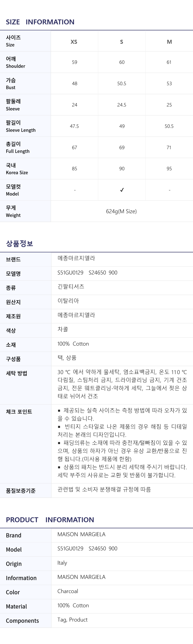
Task: Click the Origin value Italy
Action: pos(62,563)
